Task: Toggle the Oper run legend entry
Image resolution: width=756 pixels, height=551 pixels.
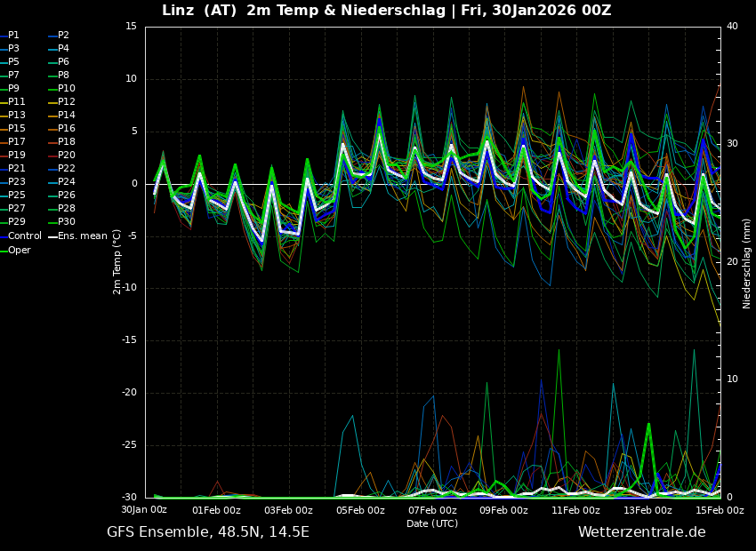Action: 20,251
